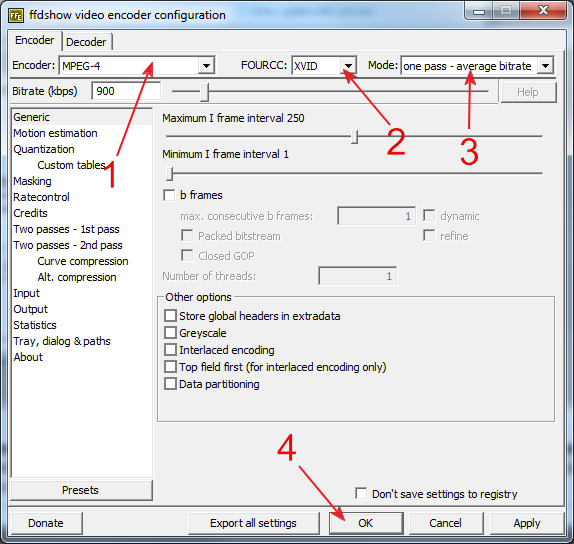The height and width of the screenshot is (544, 574).
Task: Toggle the Packed bitstream checkbox
Action: [x=187, y=236]
